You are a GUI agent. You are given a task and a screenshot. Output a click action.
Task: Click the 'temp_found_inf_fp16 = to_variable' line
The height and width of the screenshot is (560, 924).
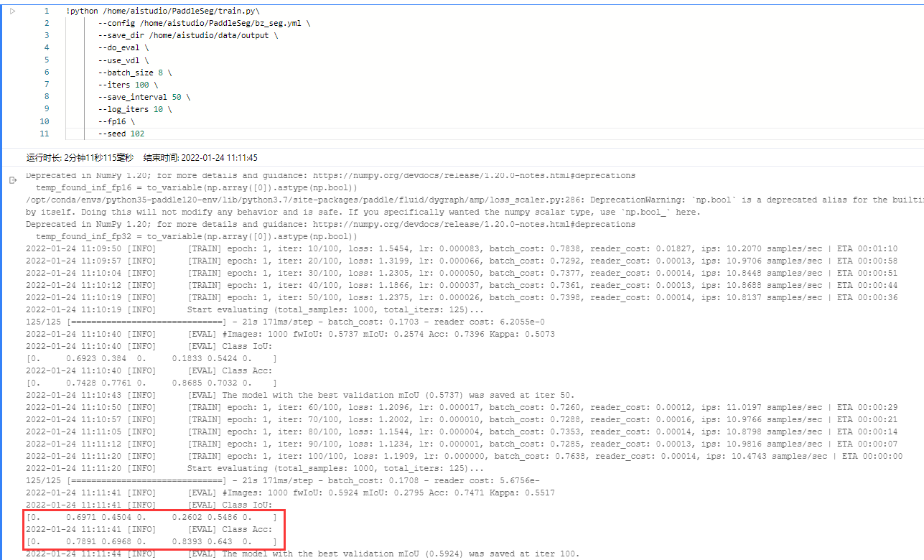196,187
